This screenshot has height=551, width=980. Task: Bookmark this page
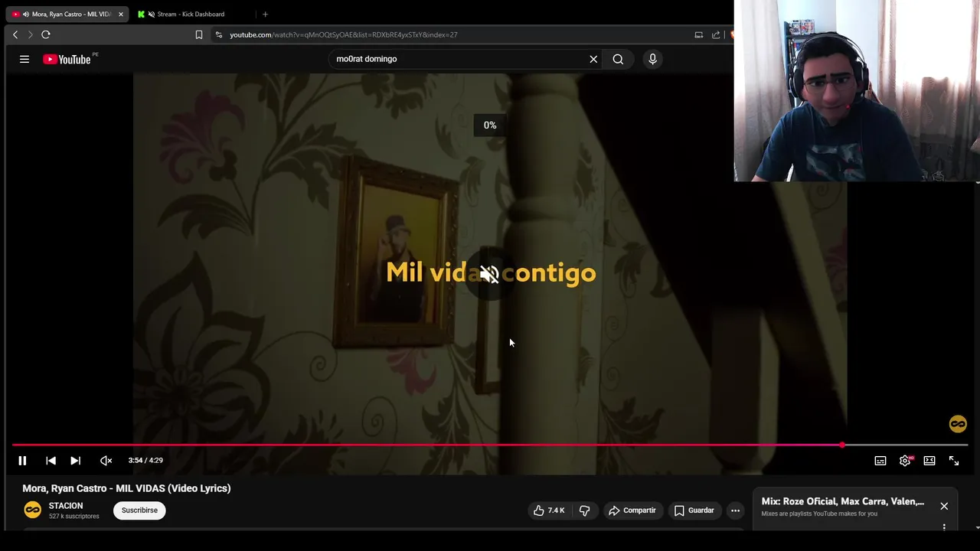(198, 34)
